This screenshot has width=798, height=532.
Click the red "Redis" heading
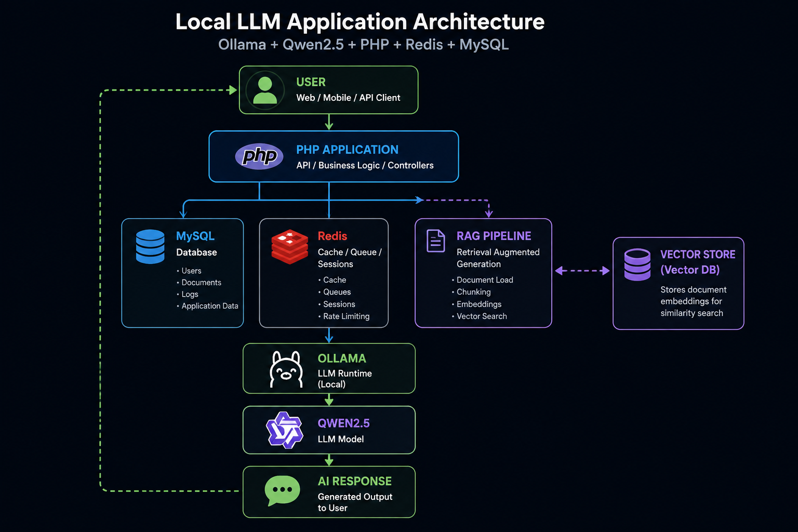(332, 236)
